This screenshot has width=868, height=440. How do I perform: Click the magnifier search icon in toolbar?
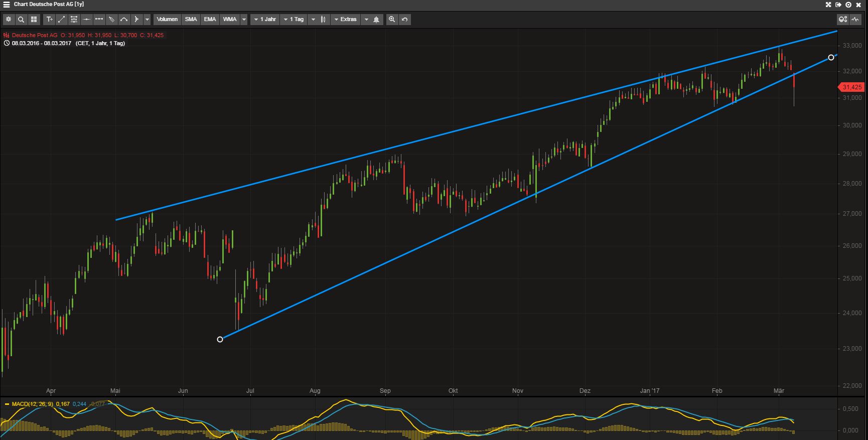click(21, 20)
